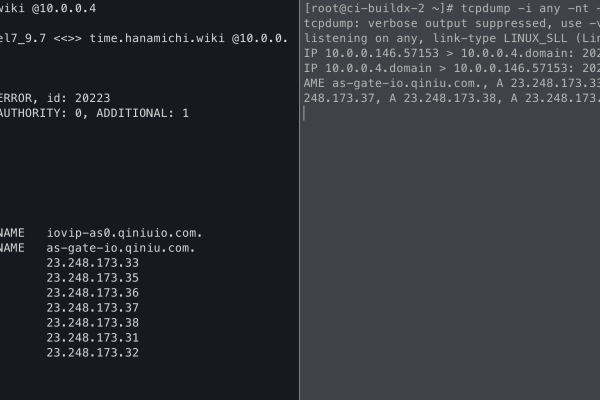Viewport: 600px width, 400px height.
Task: Click the 'listening on any' output line
Action: click(450, 38)
